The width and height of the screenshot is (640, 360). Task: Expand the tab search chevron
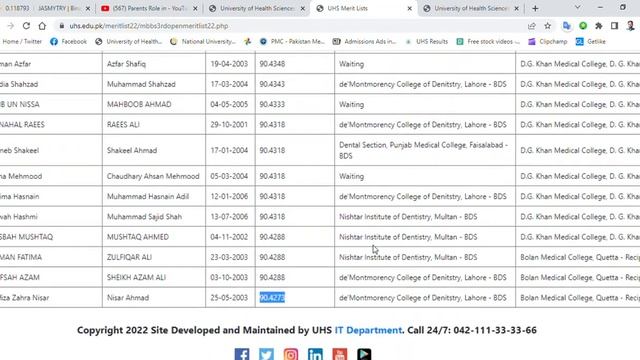tap(577, 7)
